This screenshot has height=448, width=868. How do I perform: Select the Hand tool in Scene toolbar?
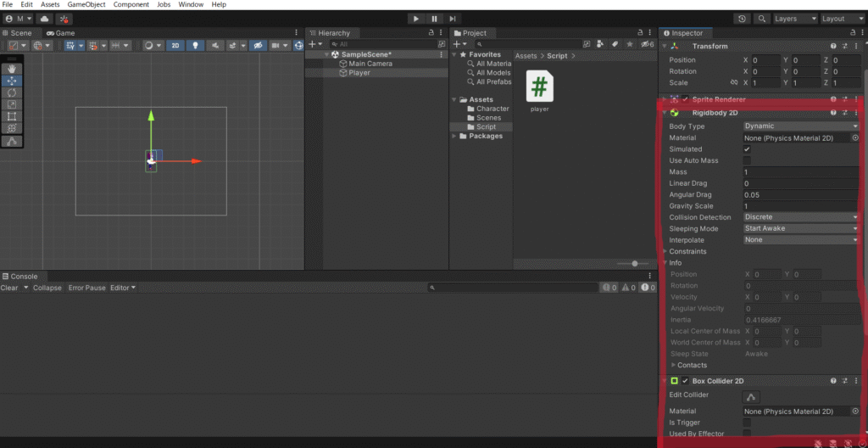(12, 69)
